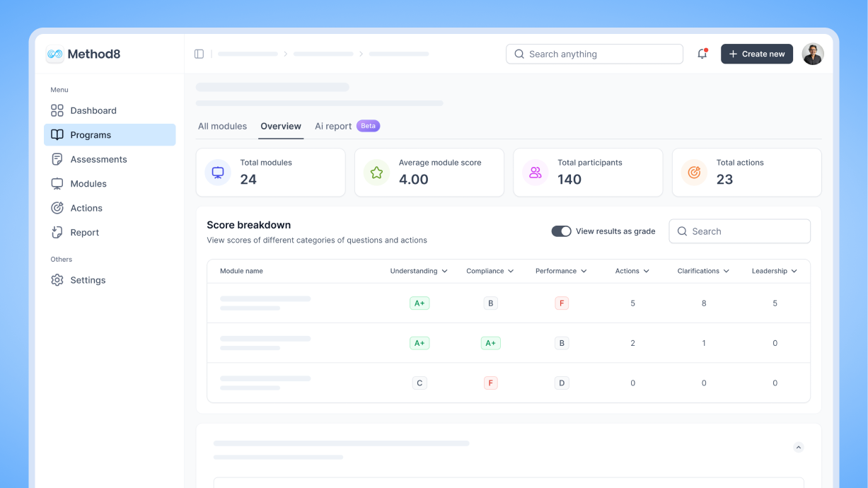
Task: Select the Overview tab
Action: (281, 126)
